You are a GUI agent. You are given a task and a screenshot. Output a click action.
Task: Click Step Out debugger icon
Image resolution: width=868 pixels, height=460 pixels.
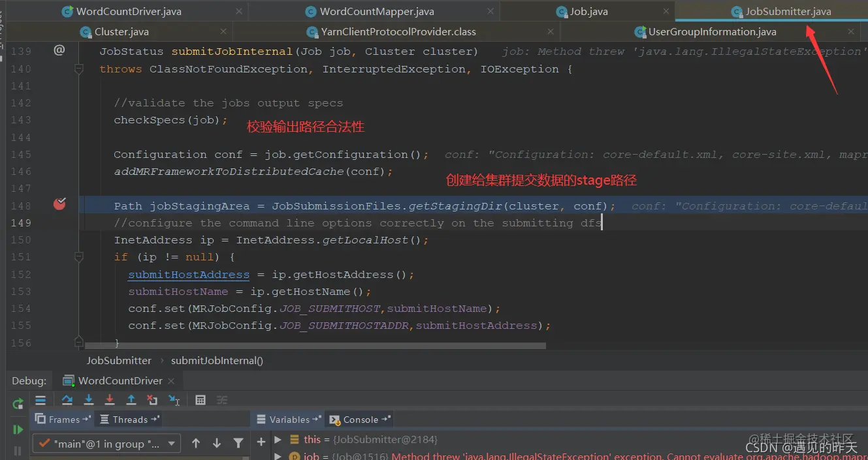[131, 400]
